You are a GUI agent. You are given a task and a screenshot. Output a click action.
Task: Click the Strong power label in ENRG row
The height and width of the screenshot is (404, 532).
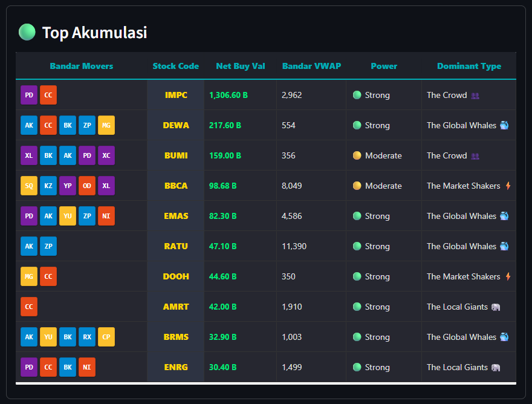pos(377,367)
